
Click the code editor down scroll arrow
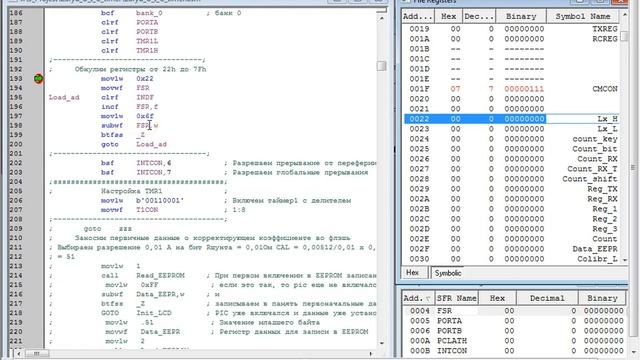pyautogui.click(x=382, y=343)
